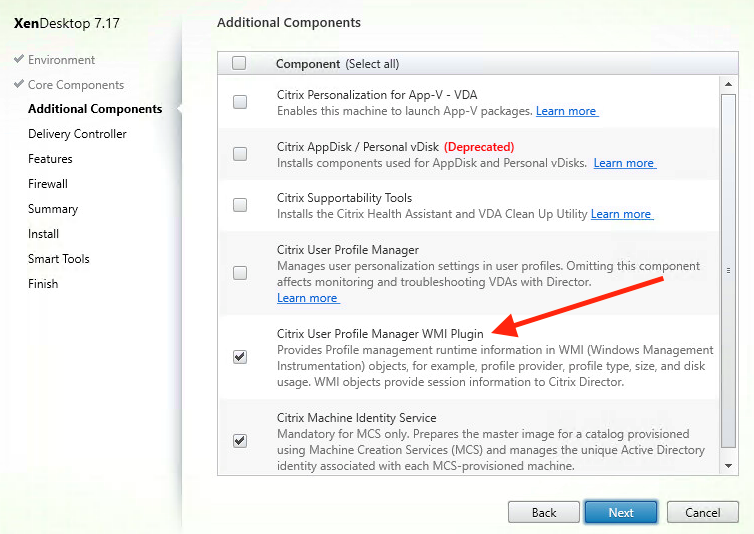Uncheck Citrix User Profile Manager WMI Plugin

coord(240,357)
